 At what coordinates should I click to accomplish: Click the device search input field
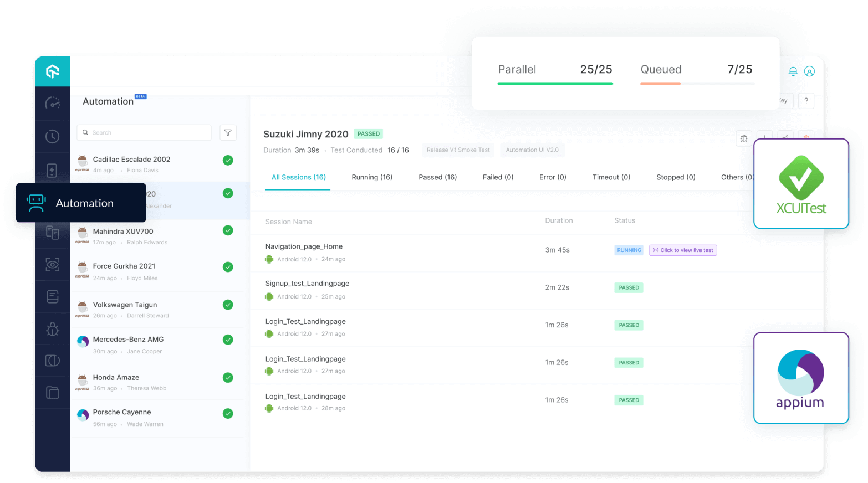click(144, 132)
